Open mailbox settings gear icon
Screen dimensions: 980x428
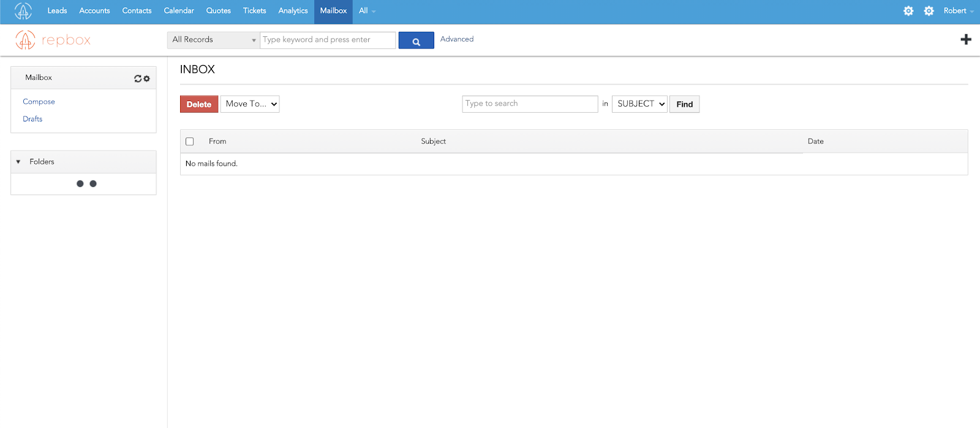146,78
